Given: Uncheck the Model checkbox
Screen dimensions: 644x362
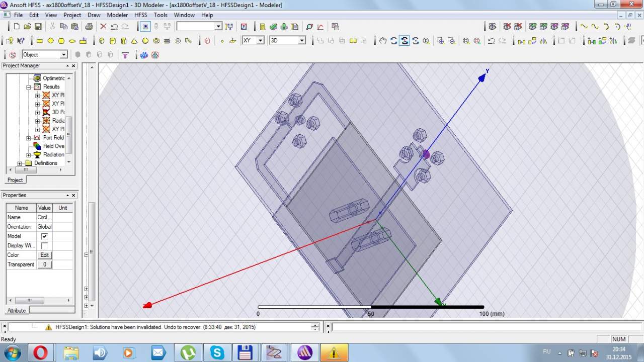Looking at the screenshot, I should click(44, 236).
